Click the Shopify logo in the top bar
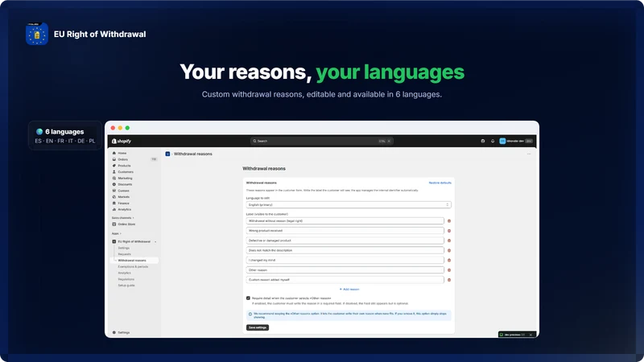Screen dimensions: 644x362 (122, 141)
